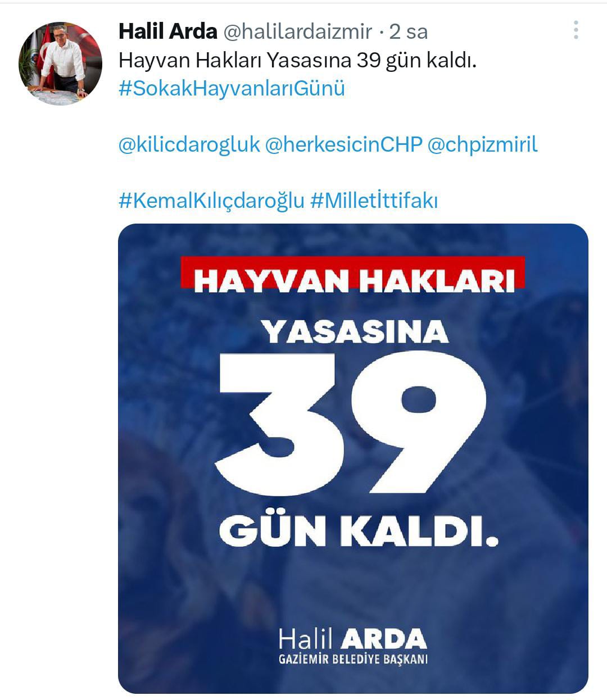Click tweet text 'Hayvan Hakları Yasasına 39 gün kaldı.'

click(297, 60)
